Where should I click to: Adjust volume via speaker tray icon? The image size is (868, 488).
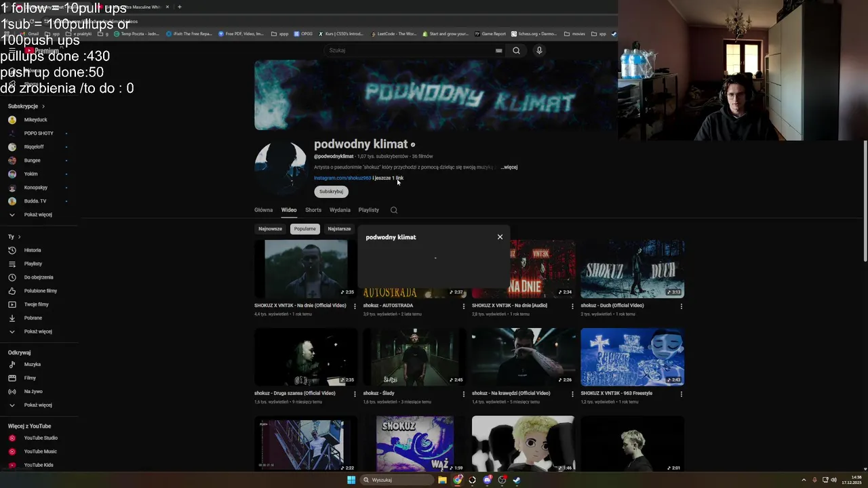pos(833,480)
